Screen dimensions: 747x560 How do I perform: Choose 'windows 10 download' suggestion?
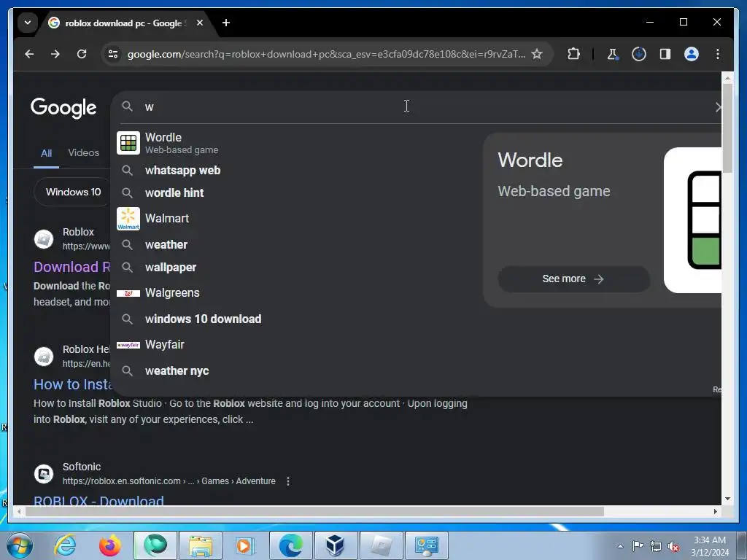click(295, 319)
